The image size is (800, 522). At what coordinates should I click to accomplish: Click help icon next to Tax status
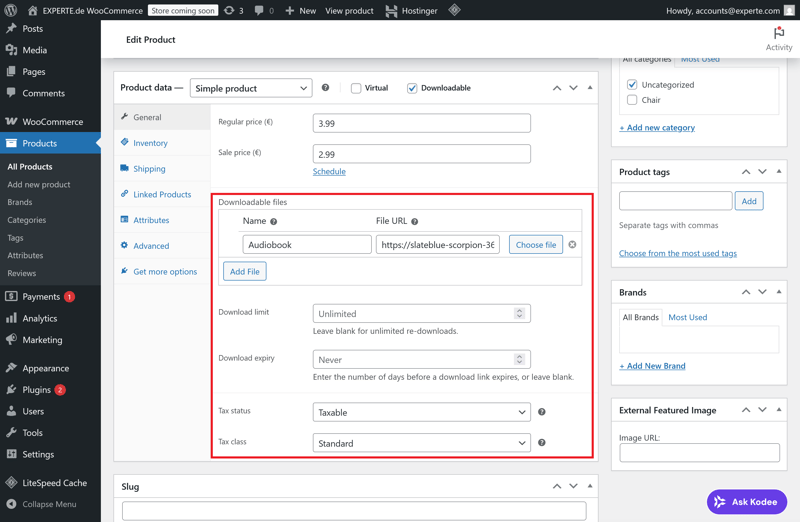(x=542, y=412)
